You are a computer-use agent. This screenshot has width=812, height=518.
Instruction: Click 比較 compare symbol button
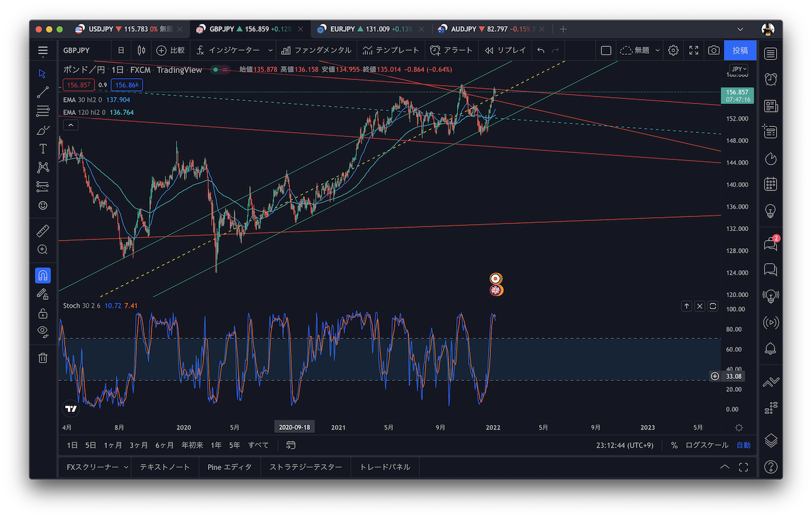170,50
